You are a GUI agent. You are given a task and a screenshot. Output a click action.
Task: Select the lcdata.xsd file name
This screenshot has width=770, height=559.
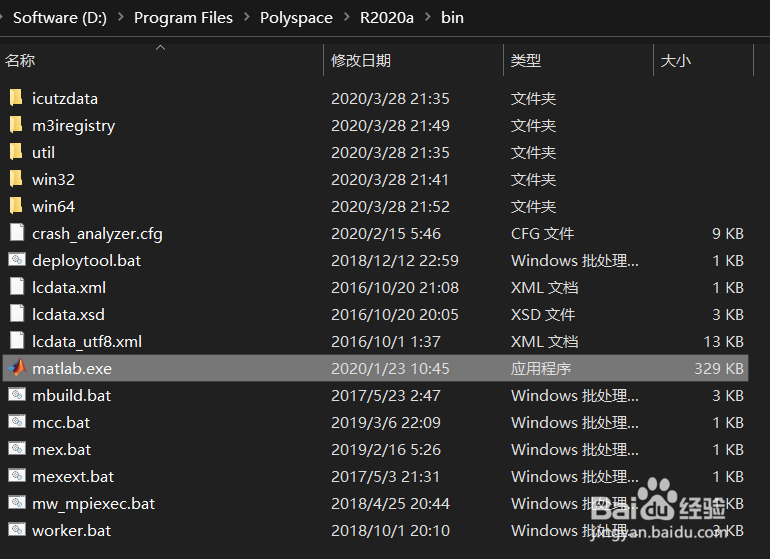click(x=68, y=314)
